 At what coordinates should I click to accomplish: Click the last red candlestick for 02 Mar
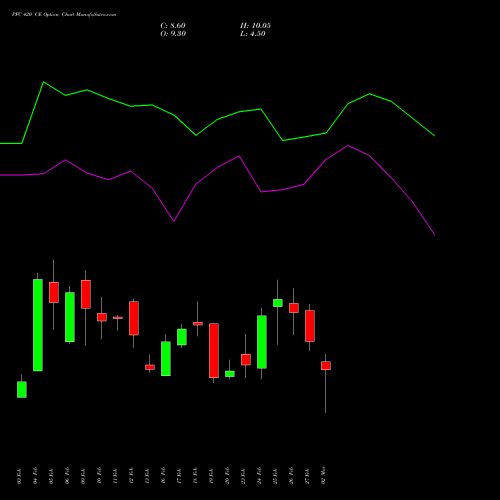point(326,366)
